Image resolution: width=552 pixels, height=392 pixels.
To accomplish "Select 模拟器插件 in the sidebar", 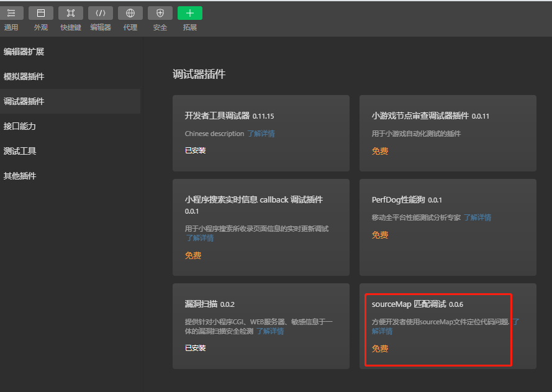I will point(70,76).
